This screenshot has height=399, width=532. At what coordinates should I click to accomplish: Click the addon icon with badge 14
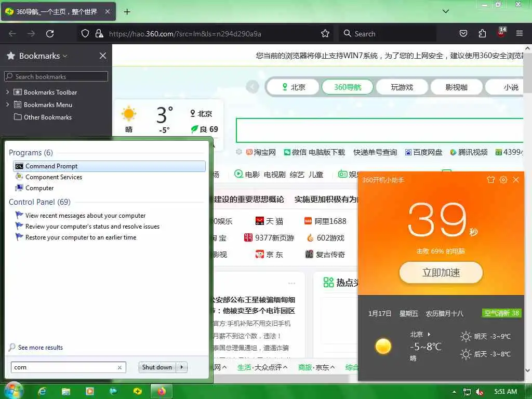click(501, 33)
